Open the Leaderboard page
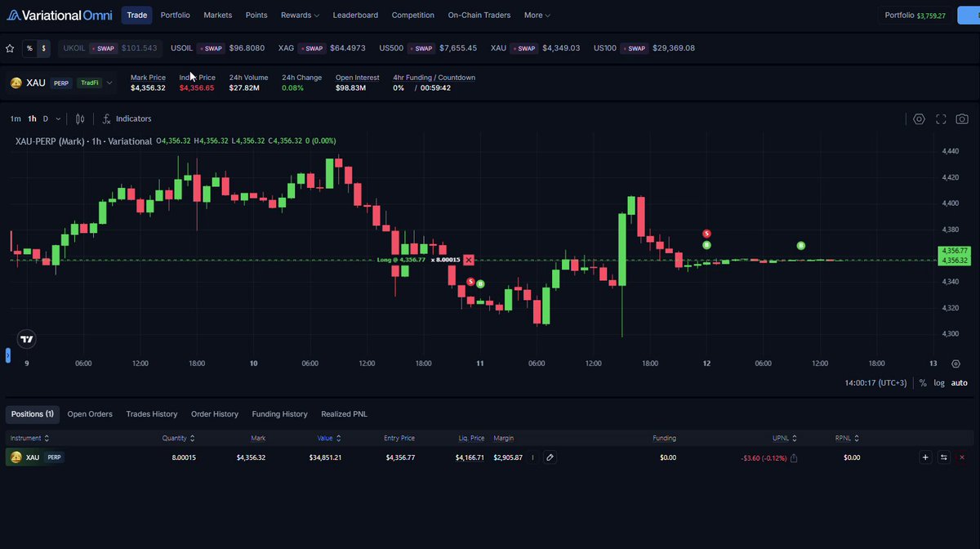Screen dimensions: 980x549 click(355, 15)
